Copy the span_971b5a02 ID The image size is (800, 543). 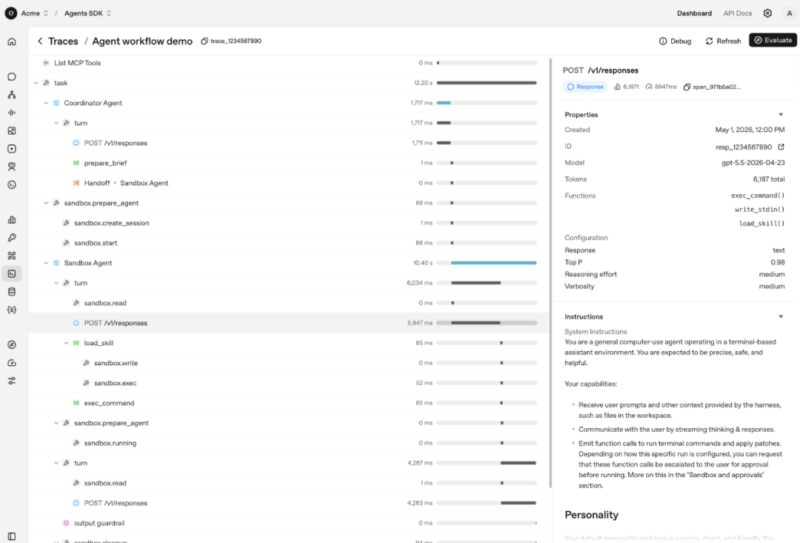pyautogui.click(x=687, y=87)
